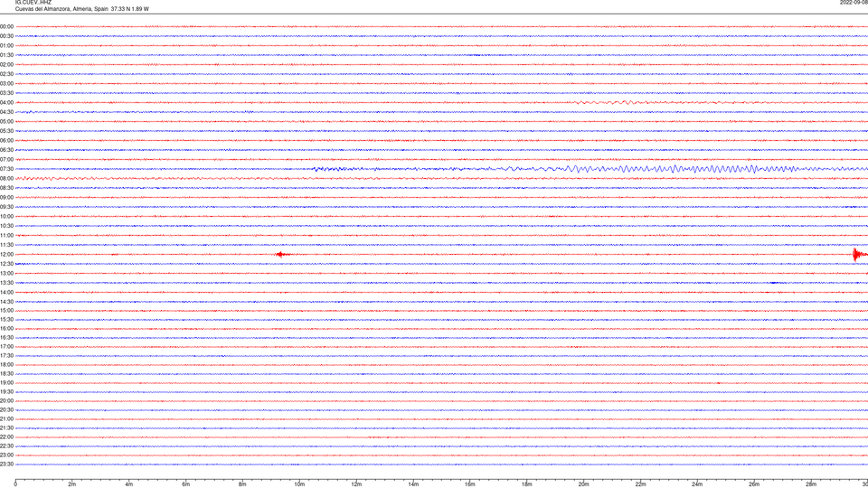Image resolution: width=868 pixels, height=488 pixels.
Task: Select the '16m' axis tick label
Action: 470,484
